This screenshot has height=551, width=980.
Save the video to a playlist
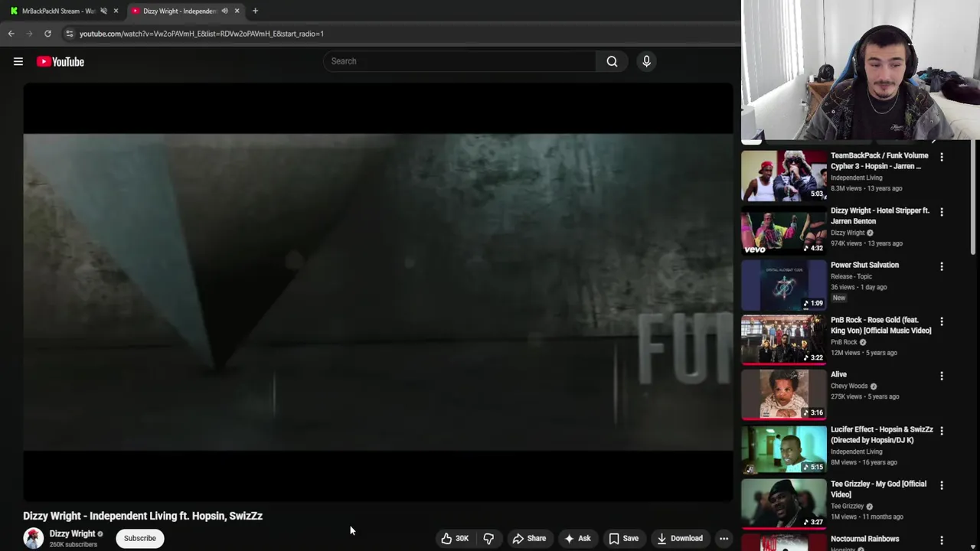coord(623,538)
